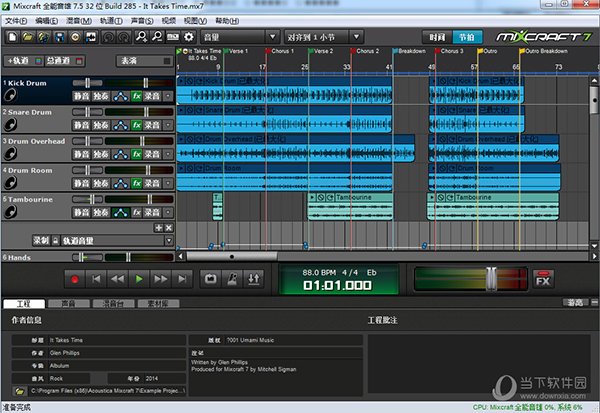Click the mix down to audio file icon
This screenshot has height=413, width=600.
coord(91,37)
